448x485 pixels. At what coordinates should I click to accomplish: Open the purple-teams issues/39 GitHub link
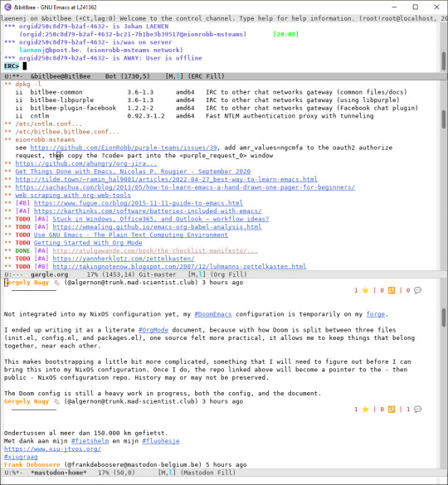124,148
